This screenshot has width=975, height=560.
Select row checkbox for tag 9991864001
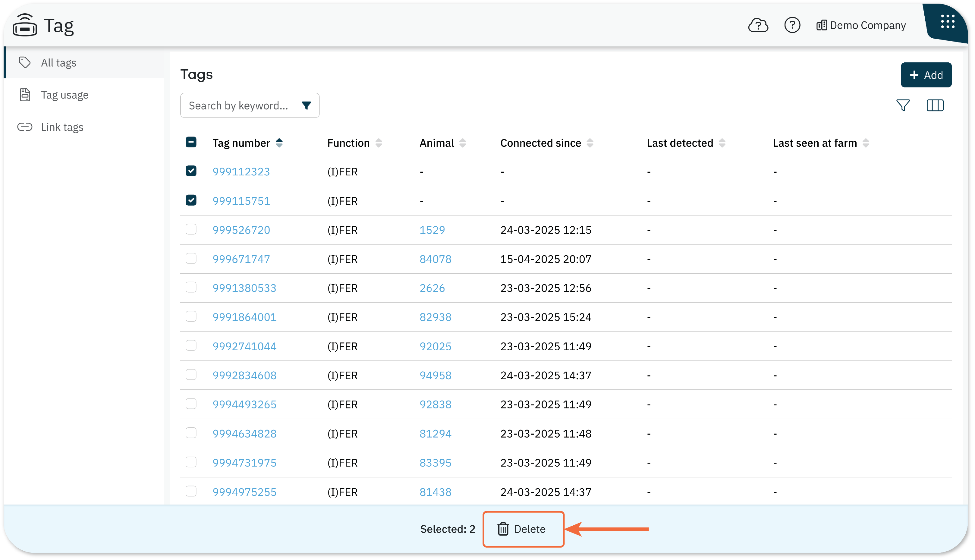191,316
